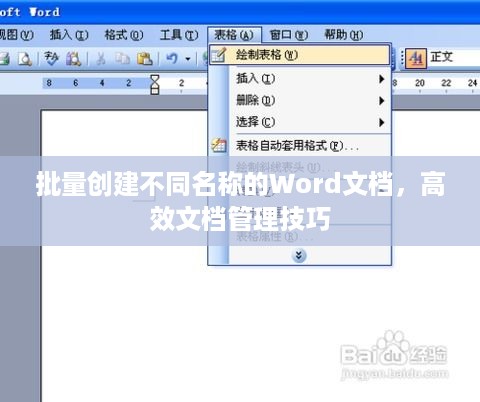Open the 格式(O) menu
Screen dimensions: 480x402
[x=124, y=35]
